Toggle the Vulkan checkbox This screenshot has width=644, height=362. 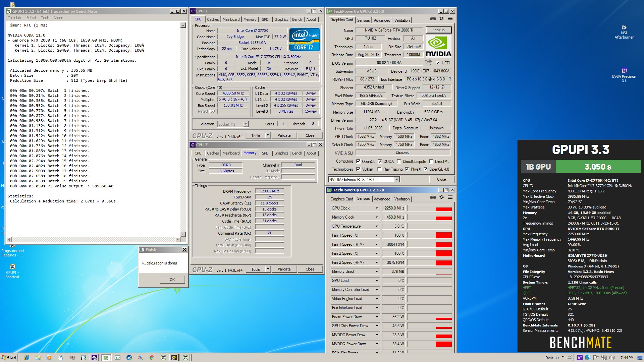(x=358, y=169)
